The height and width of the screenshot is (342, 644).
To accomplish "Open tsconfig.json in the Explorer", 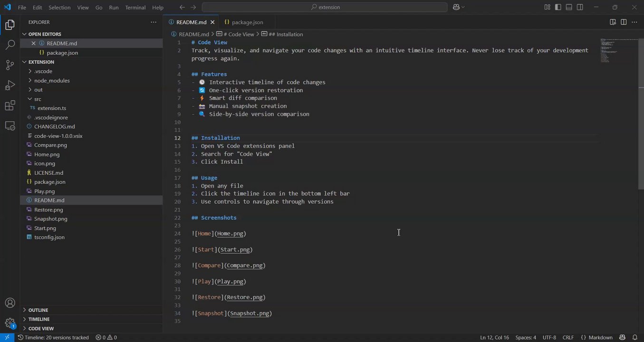I will (91, 237).
